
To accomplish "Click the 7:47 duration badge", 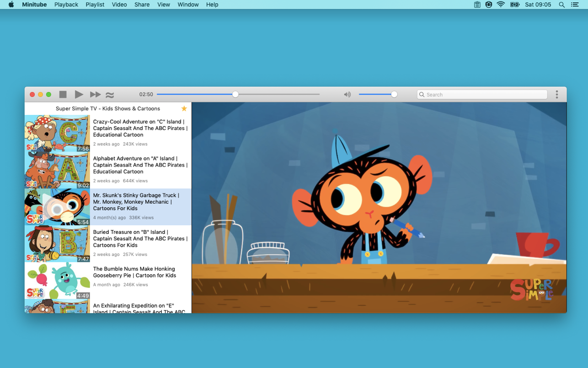I will pyautogui.click(x=83, y=259).
